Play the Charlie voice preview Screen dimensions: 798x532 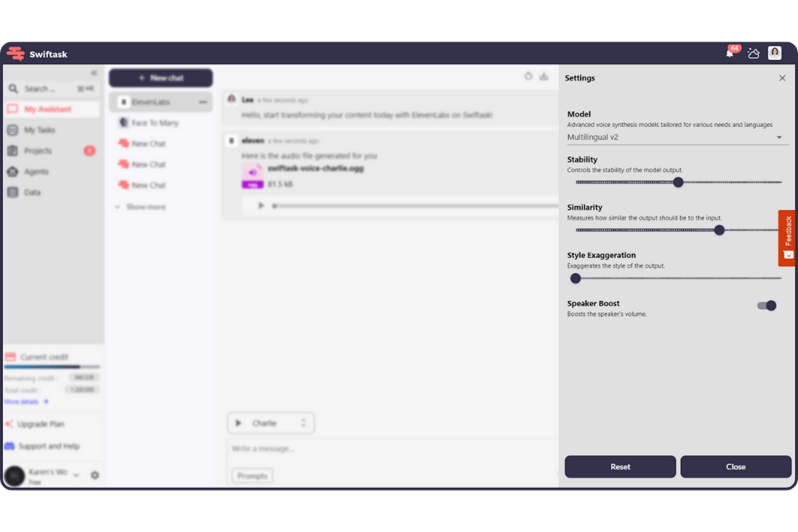(239, 423)
